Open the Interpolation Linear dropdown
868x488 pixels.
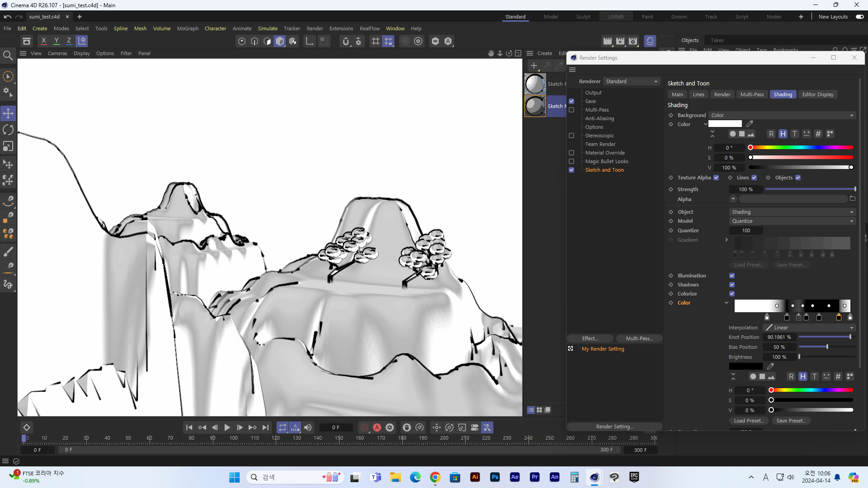click(x=809, y=328)
